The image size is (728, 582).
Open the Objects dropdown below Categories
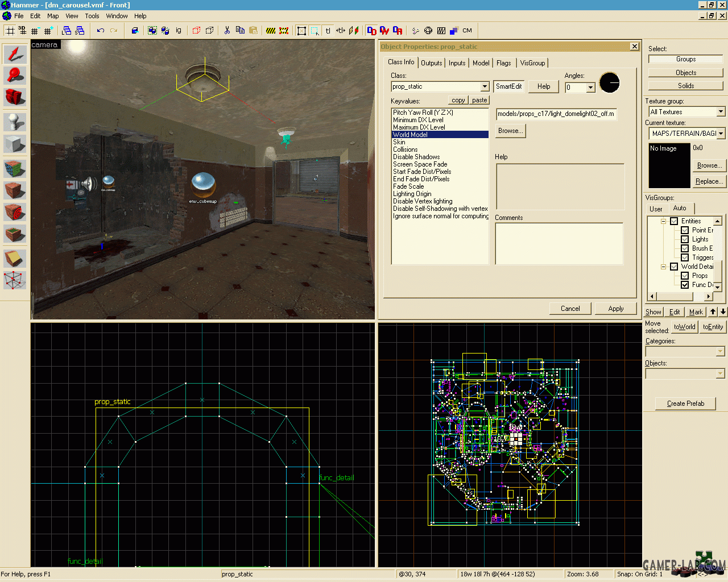pyautogui.click(x=720, y=373)
